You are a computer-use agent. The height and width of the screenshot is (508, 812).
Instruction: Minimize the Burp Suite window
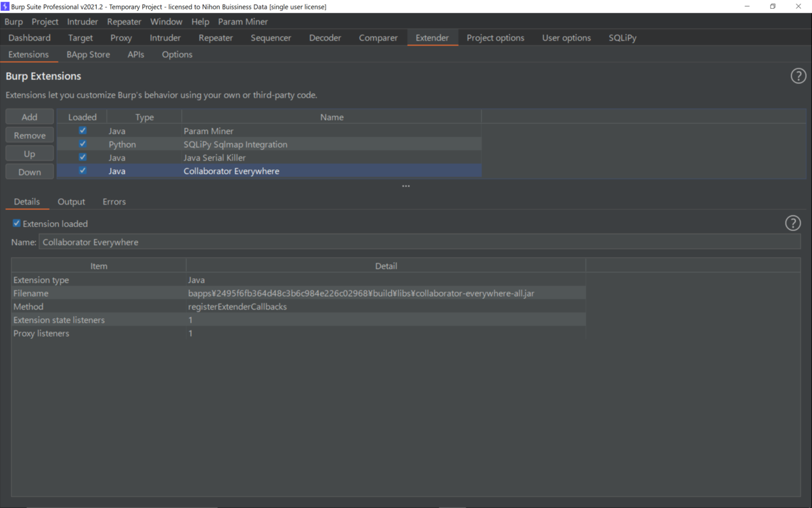click(747, 7)
